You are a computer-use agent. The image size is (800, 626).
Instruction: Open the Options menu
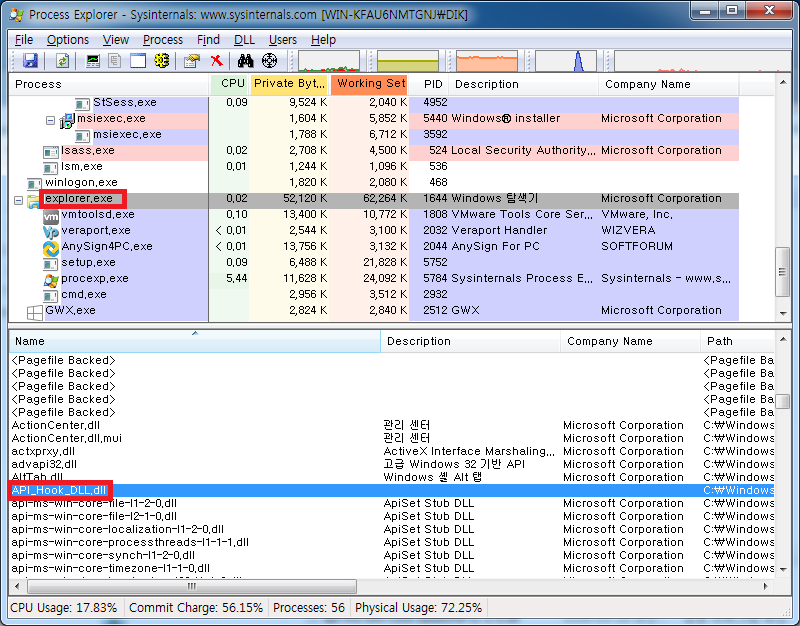pyautogui.click(x=67, y=39)
